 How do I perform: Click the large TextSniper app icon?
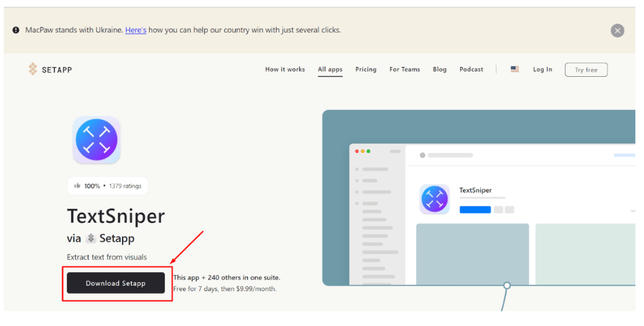pos(96,140)
